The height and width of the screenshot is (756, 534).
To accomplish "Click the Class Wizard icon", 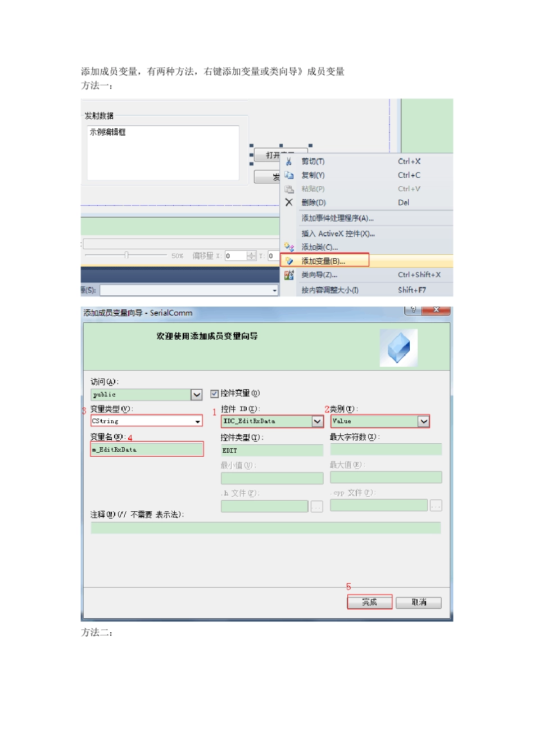I will [x=289, y=275].
